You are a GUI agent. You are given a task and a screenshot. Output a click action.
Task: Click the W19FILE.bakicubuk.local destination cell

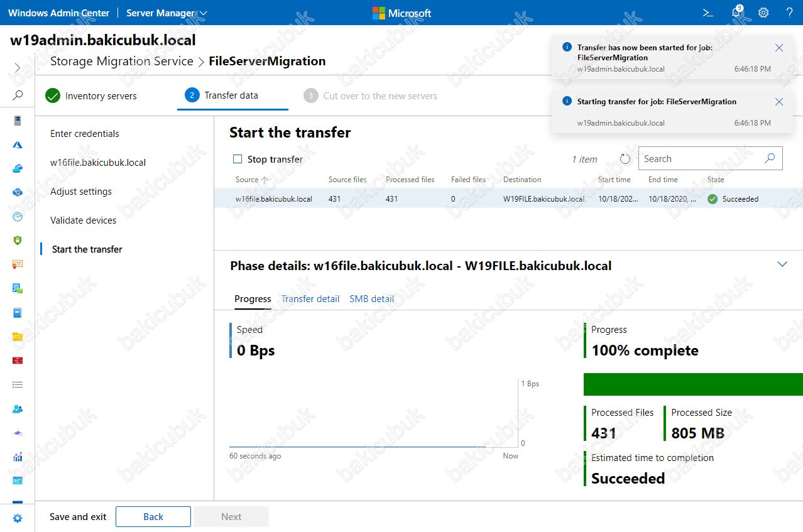[x=544, y=199]
